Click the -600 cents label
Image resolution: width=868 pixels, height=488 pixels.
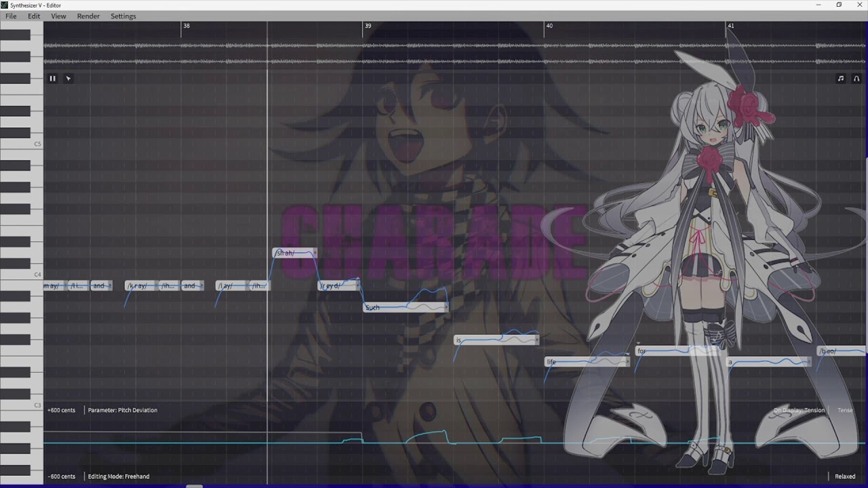pos(61,476)
